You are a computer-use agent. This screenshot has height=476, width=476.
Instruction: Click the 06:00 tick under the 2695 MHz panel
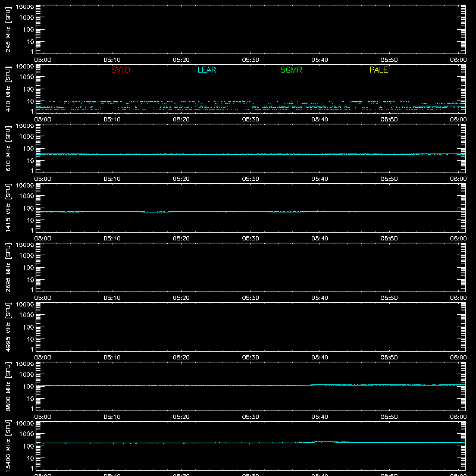coord(458,298)
